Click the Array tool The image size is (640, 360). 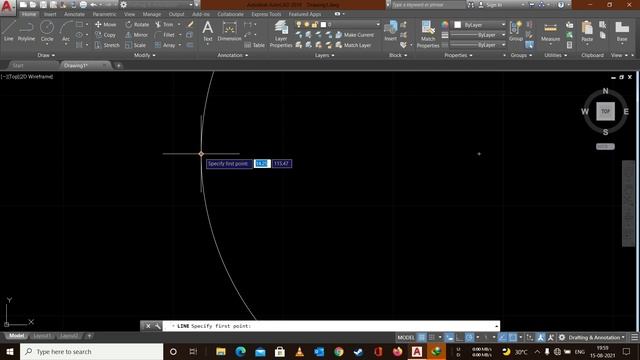[x=165, y=45]
